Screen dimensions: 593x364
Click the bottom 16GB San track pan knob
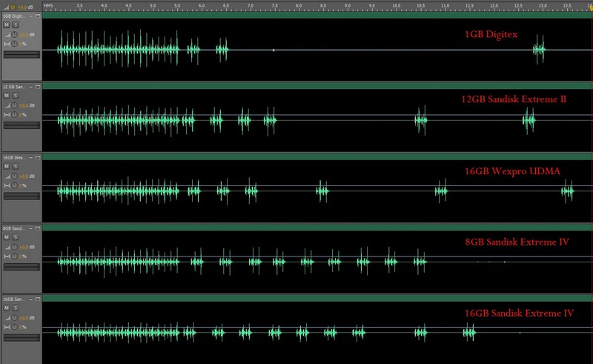tap(14, 327)
